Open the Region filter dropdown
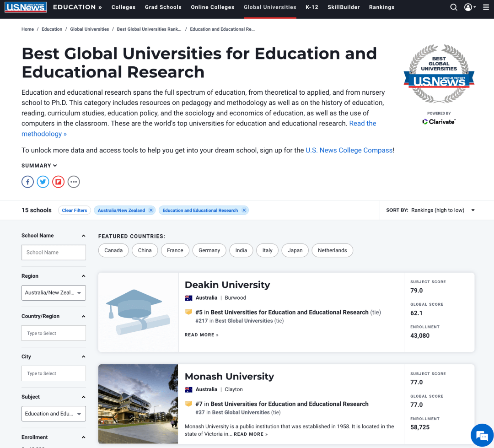Screen dimensions: 494x448 coord(54,293)
